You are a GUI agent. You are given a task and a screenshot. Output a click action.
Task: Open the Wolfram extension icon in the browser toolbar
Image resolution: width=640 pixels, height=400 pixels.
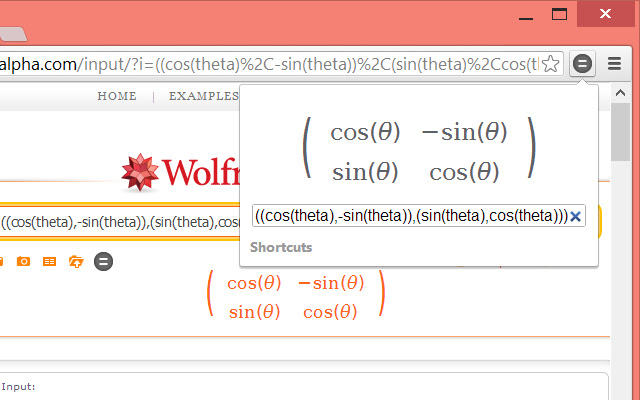pos(582,64)
